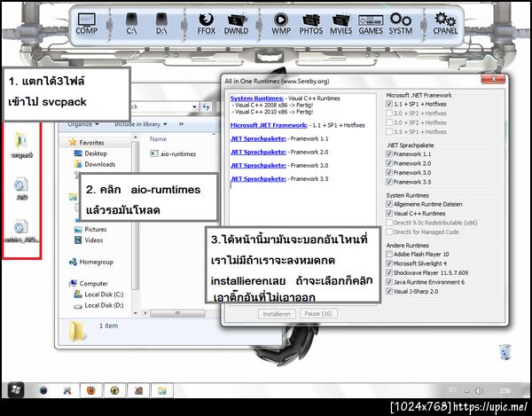Uncheck Sprachpakete Framework 2.0 checkbox

point(389,163)
